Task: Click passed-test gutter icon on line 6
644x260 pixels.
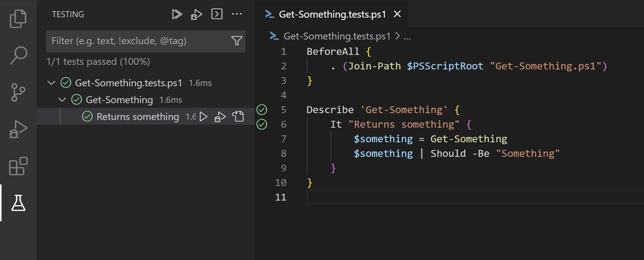Action: point(262,124)
